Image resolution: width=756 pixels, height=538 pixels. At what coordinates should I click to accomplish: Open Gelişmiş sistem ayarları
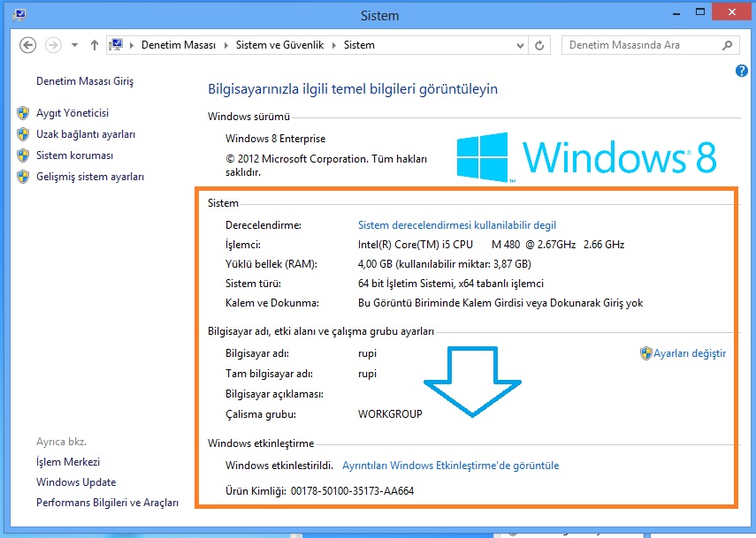(x=90, y=177)
